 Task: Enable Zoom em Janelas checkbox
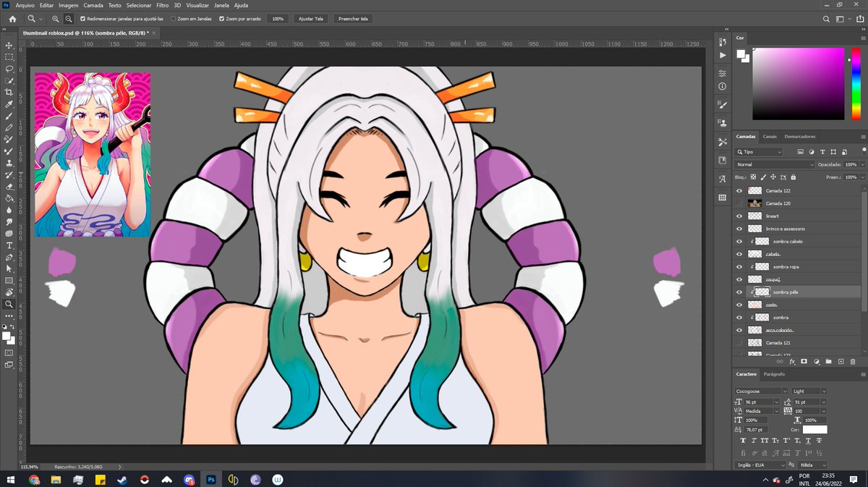click(x=173, y=18)
